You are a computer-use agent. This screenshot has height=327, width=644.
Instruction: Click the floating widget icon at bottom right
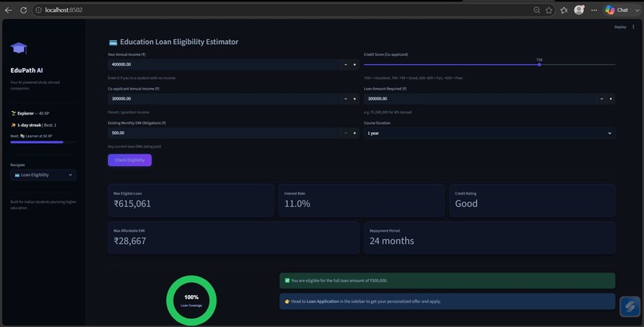coord(630,306)
